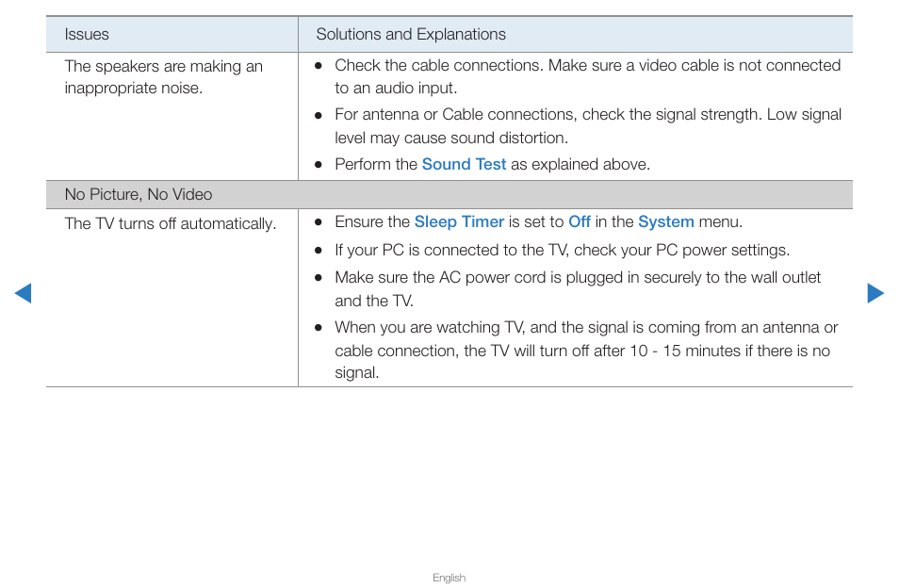Open the System menu link
This screenshot has height=588, width=899.
(665, 221)
